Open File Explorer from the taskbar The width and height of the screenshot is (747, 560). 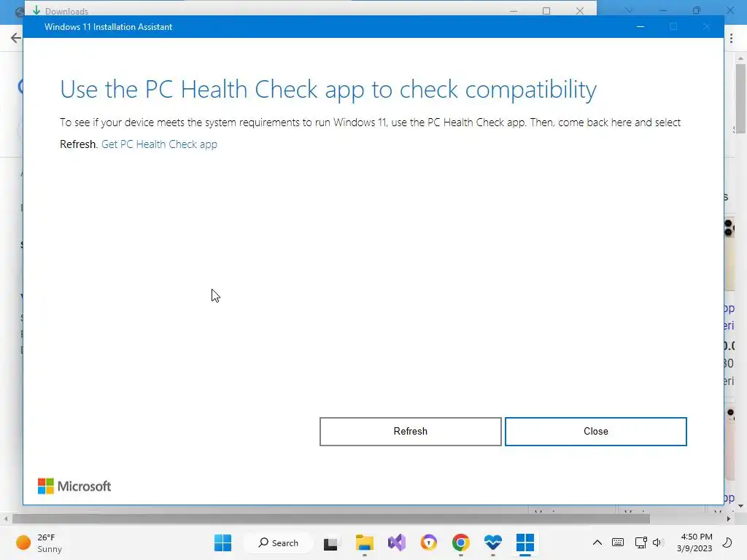[x=365, y=542]
